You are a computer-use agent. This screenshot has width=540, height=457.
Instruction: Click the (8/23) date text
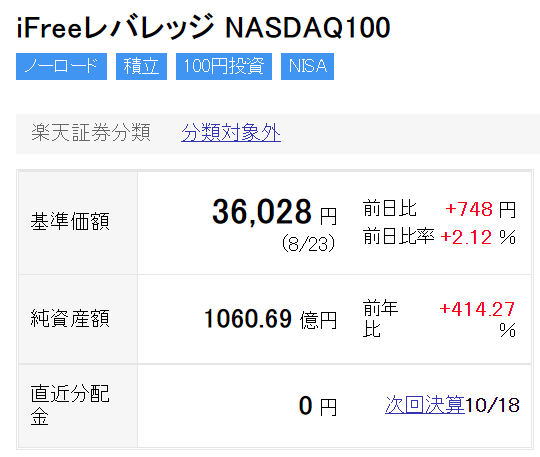pyautogui.click(x=308, y=243)
